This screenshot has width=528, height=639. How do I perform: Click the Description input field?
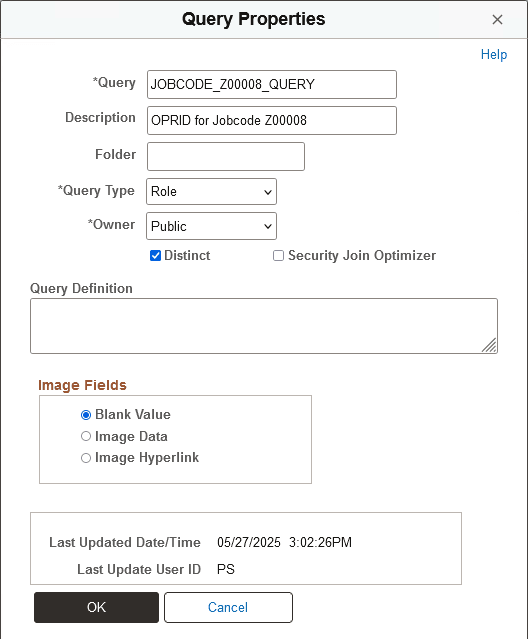tap(272, 120)
